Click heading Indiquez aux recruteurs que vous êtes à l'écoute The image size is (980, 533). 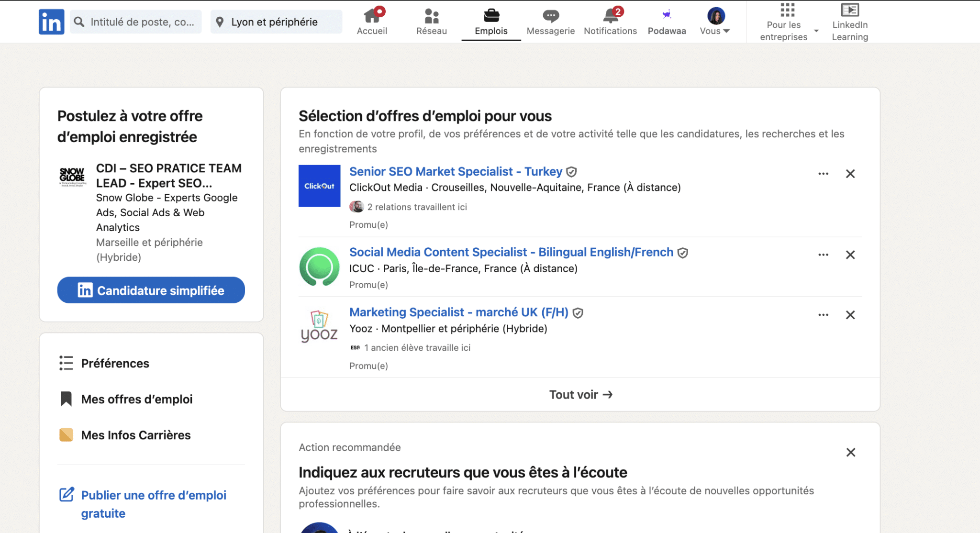point(463,472)
